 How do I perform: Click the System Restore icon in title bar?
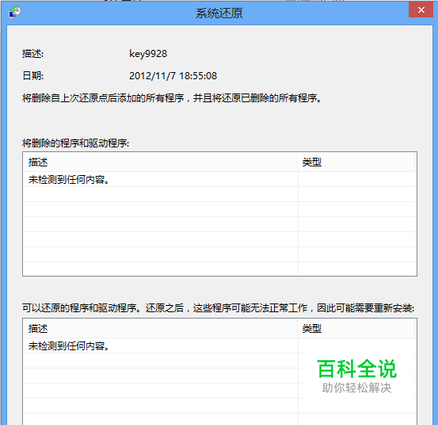point(15,12)
